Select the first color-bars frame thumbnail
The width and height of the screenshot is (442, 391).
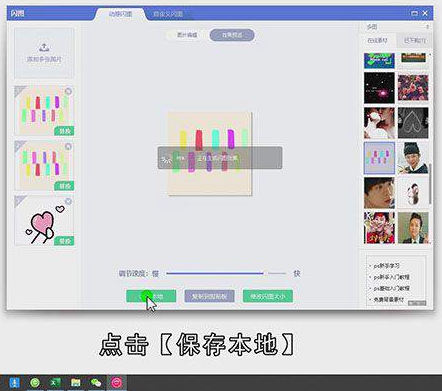click(x=44, y=111)
